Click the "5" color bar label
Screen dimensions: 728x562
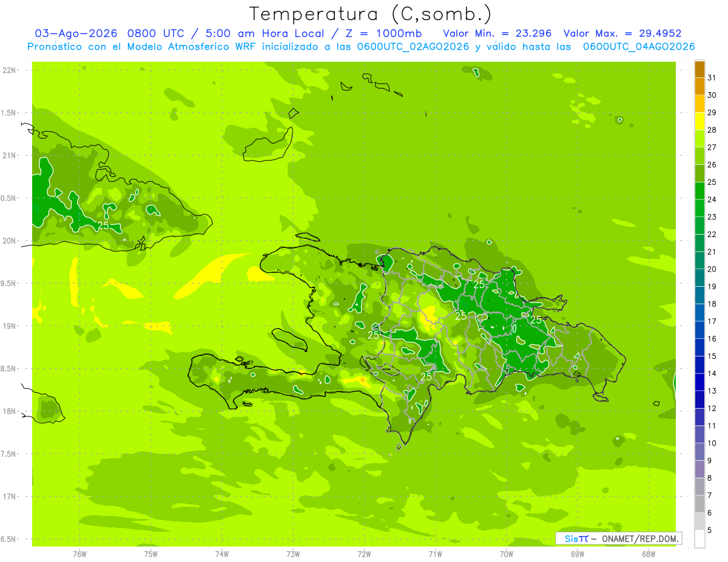point(710,530)
